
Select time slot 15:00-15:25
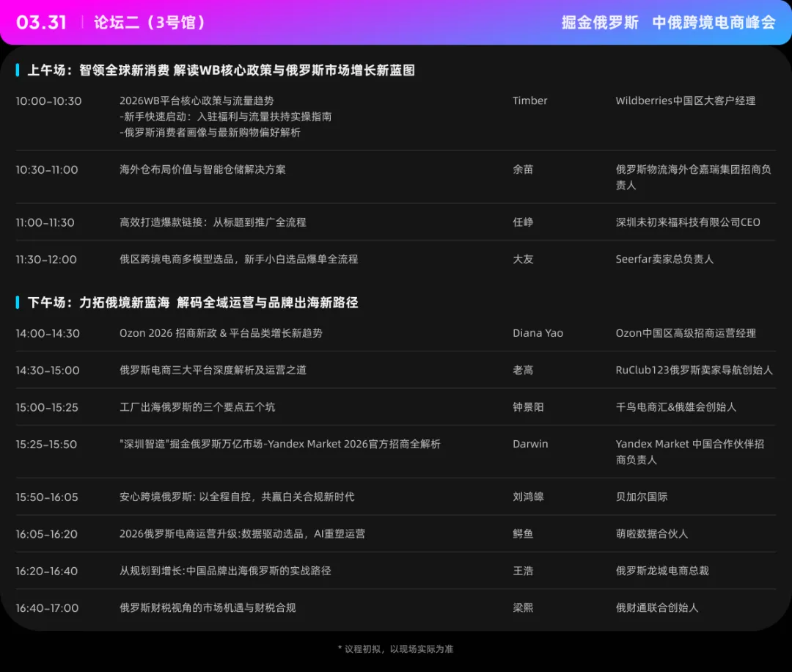pyautogui.click(x=47, y=407)
